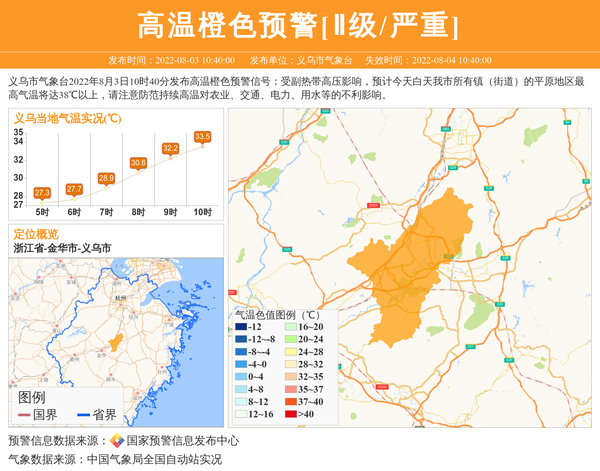
Task: Pick the -12 dark blue legend swatch
Action: (241, 327)
